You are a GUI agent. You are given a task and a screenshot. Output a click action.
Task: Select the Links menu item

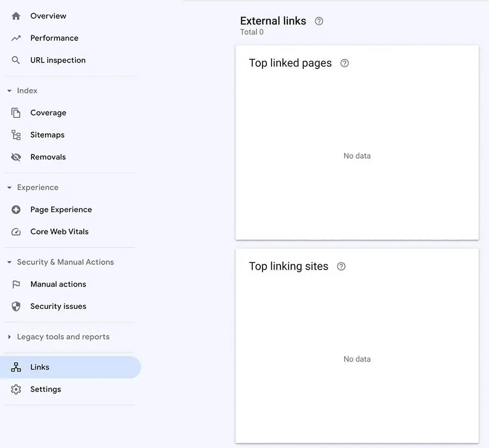40,368
